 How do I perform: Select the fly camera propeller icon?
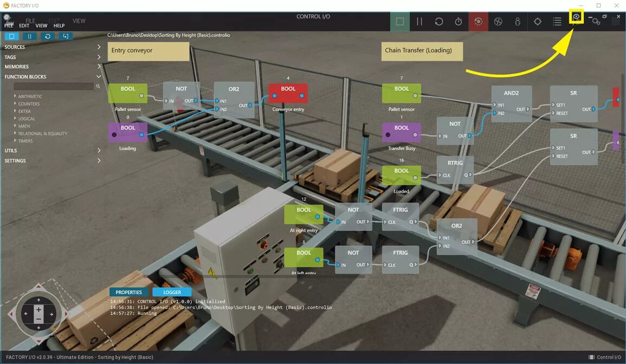coord(498,22)
